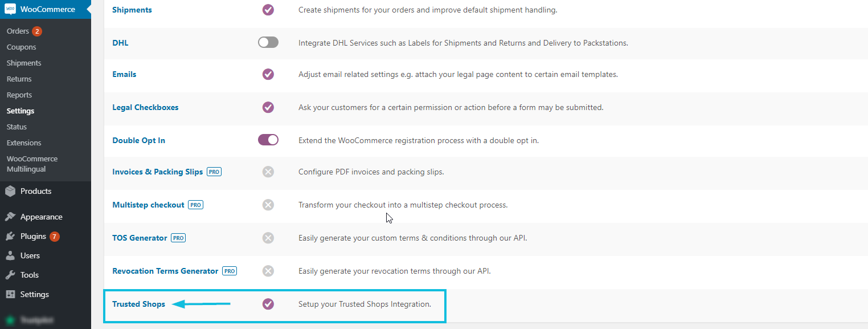Click PRO badge next to TOS Generator

coord(178,238)
